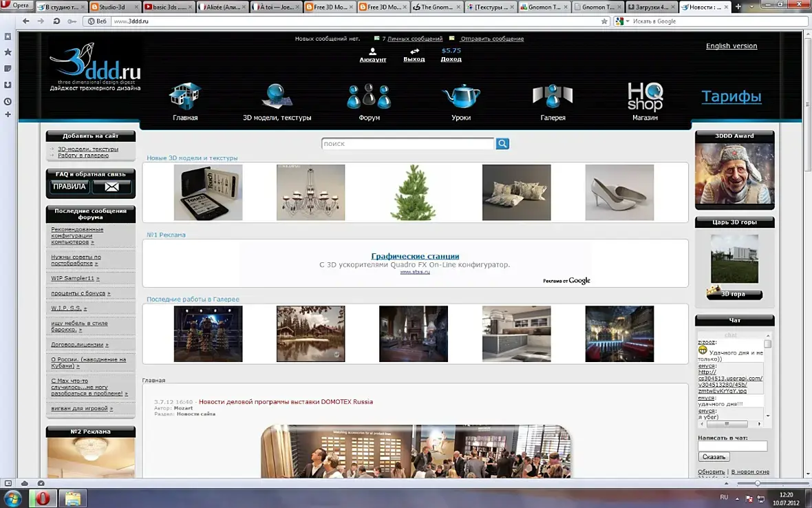
Task: Open the Уроки teapot icon
Action: (x=461, y=96)
